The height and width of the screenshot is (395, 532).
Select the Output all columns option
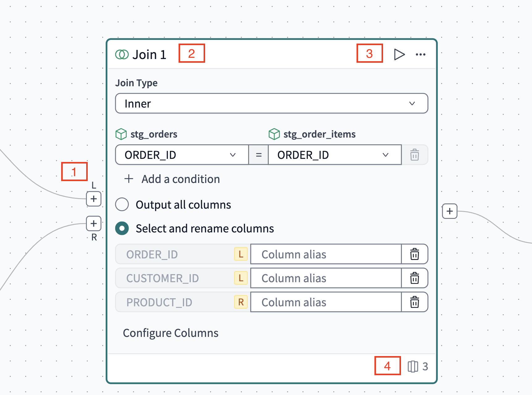[122, 204]
